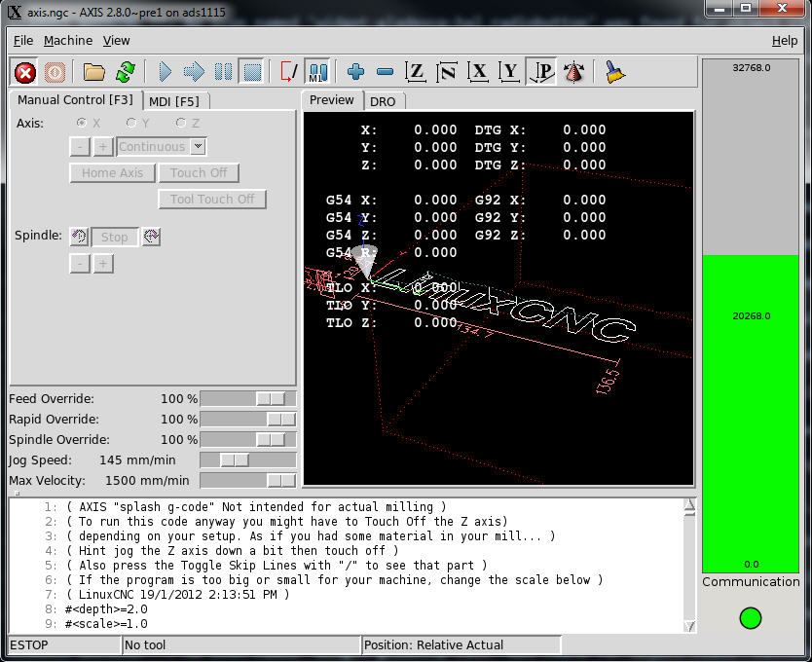Clear live plot with brush icon
This screenshot has height=662, width=812.
tap(614, 72)
